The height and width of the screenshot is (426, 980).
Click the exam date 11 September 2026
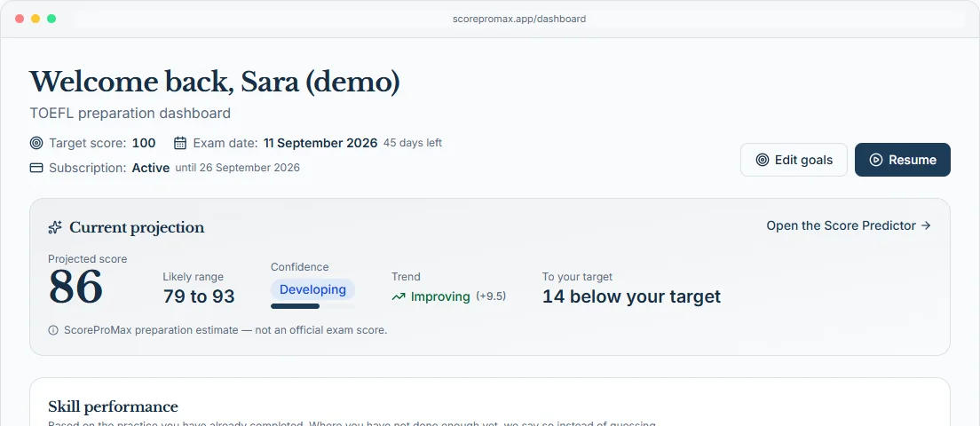coord(320,143)
